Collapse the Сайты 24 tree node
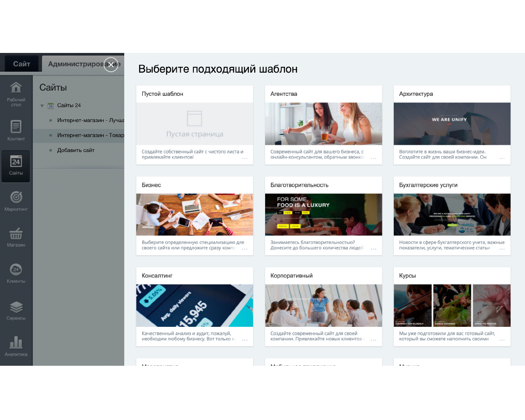 pyautogui.click(x=42, y=105)
